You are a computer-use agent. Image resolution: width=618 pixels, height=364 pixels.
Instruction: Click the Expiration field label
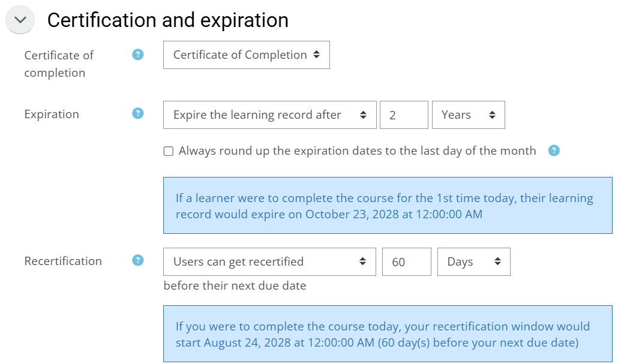(52, 115)
